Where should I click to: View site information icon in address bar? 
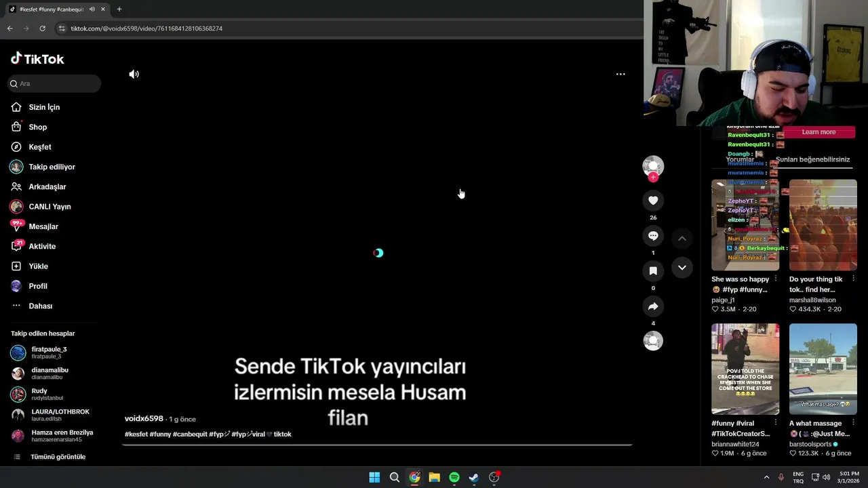pos(62,28)
